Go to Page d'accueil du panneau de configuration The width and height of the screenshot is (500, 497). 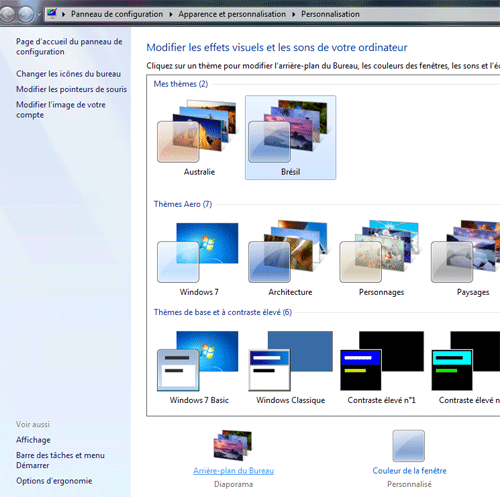pos(69,47)
